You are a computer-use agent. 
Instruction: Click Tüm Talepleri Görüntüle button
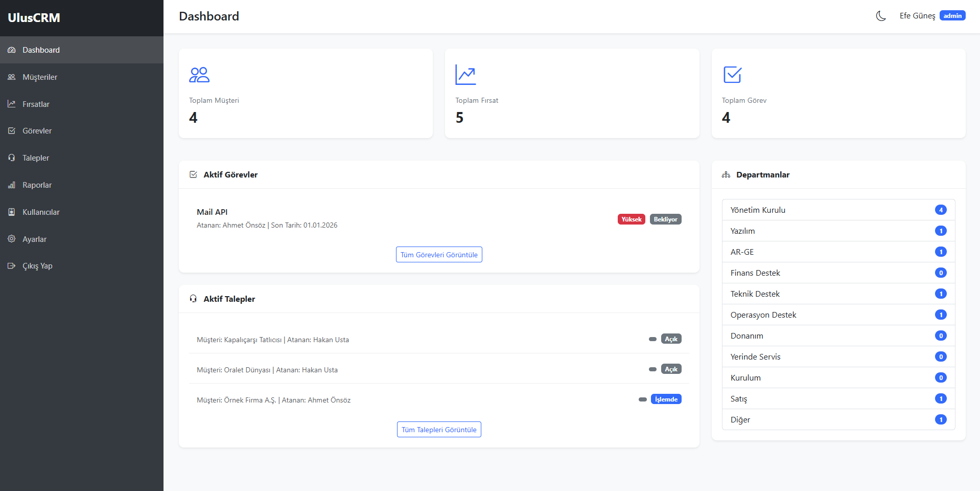439,430
